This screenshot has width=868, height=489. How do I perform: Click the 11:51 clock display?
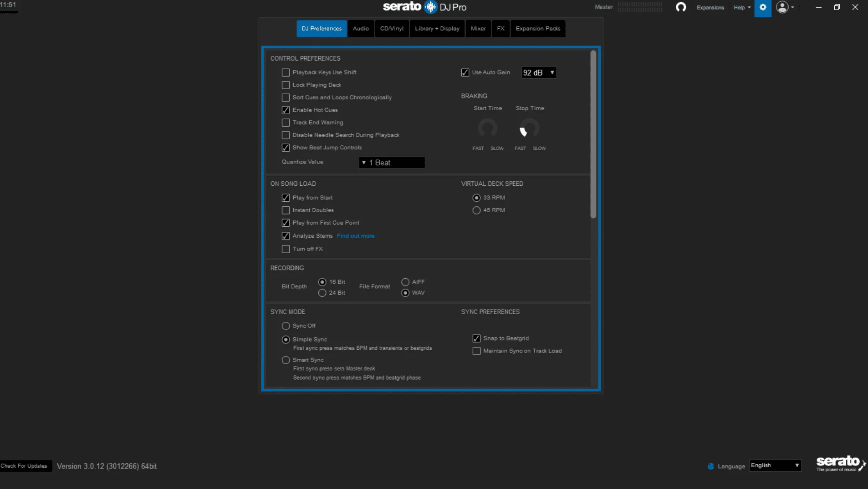(x=8, y=5)
